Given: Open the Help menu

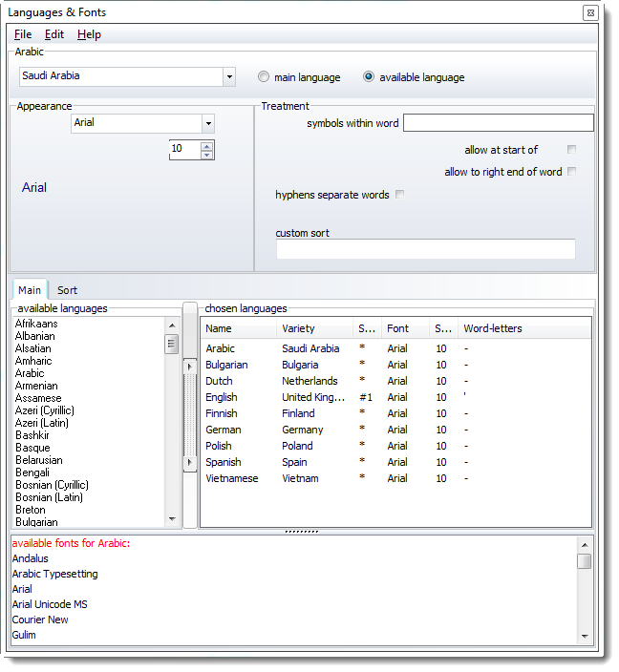Looking at the screenshot, I should (89, 34).
